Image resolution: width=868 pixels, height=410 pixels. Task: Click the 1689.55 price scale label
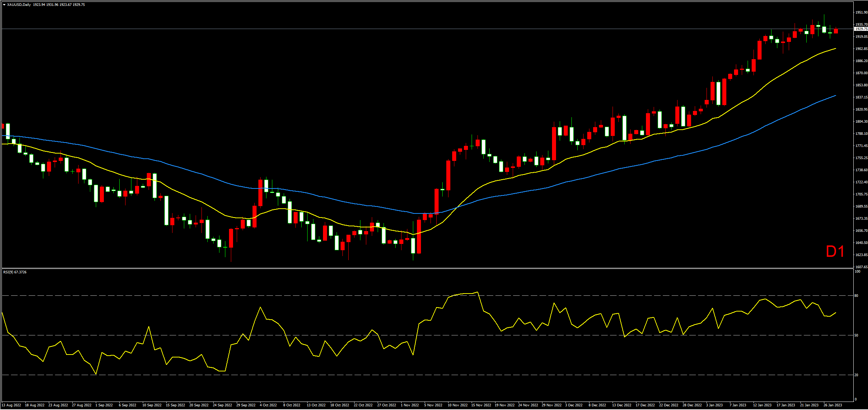861,206
